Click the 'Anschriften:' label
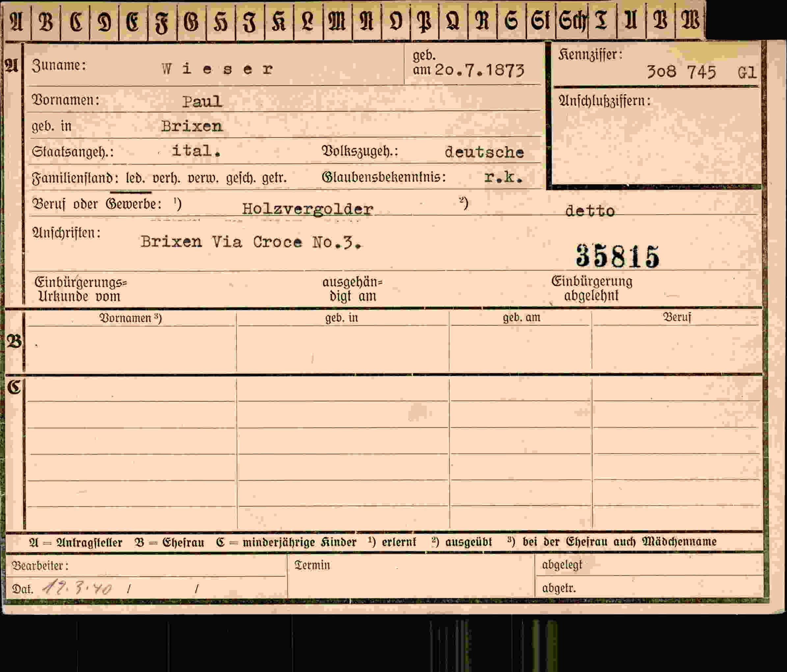Screen dimensions: 787x672 67,233
